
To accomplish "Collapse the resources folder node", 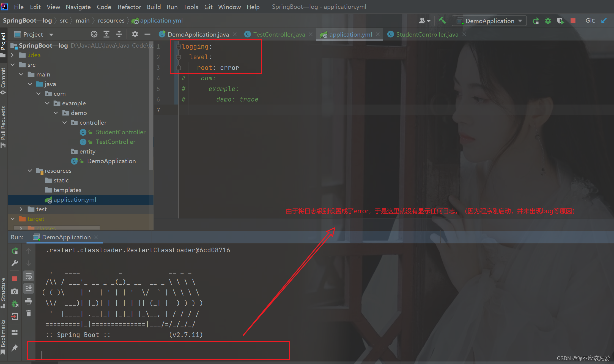I will coord(30,171).
